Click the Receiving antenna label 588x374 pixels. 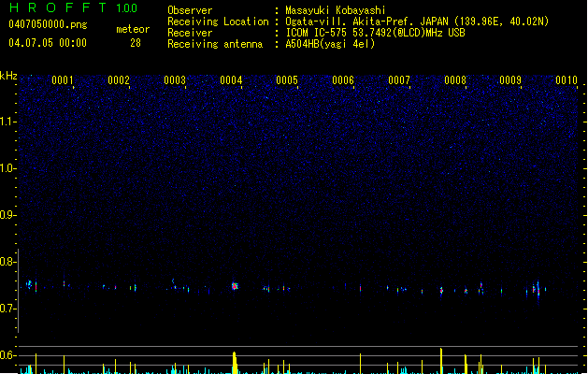pyautogui.click(x=215, y=44)
